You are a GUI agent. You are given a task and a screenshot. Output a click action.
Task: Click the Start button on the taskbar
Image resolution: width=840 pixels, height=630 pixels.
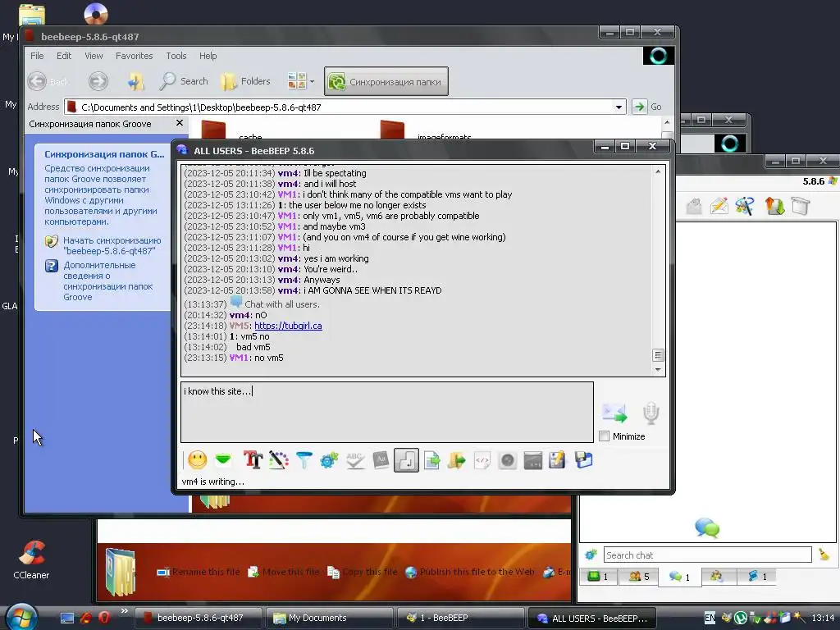pos(21,617)
